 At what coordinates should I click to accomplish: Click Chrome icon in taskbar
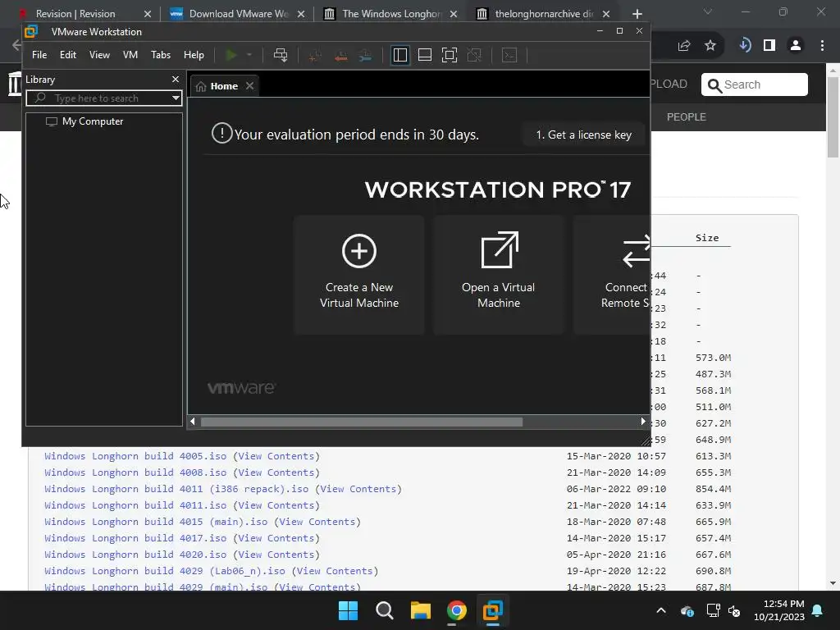(456, 610)
